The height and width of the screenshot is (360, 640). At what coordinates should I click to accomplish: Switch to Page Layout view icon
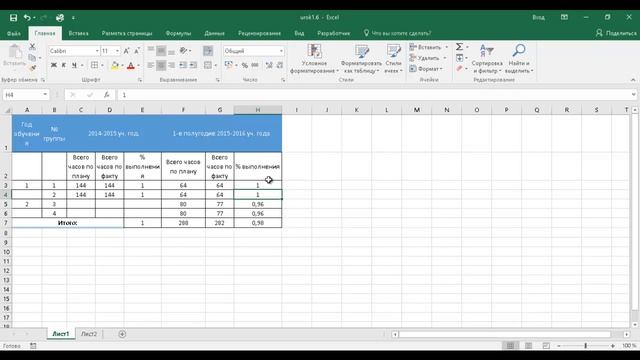pyautogui.click(x=528, y=346)
